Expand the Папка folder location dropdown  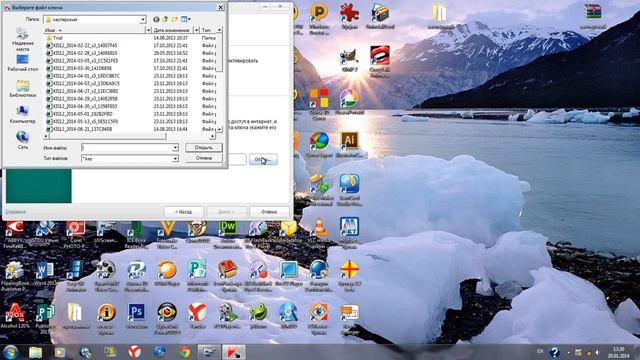(142, 20)
